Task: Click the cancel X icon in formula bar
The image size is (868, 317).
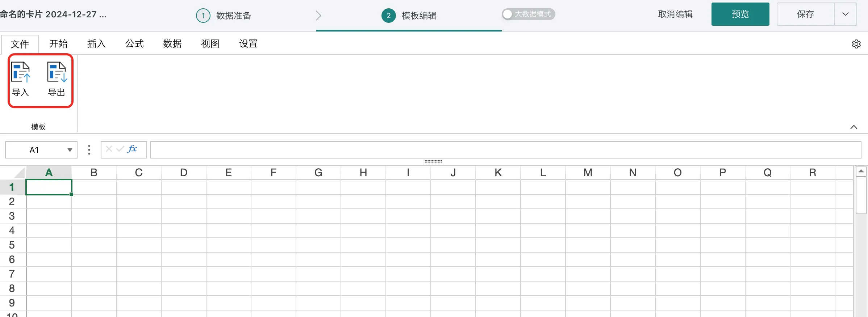Action: 109,149
